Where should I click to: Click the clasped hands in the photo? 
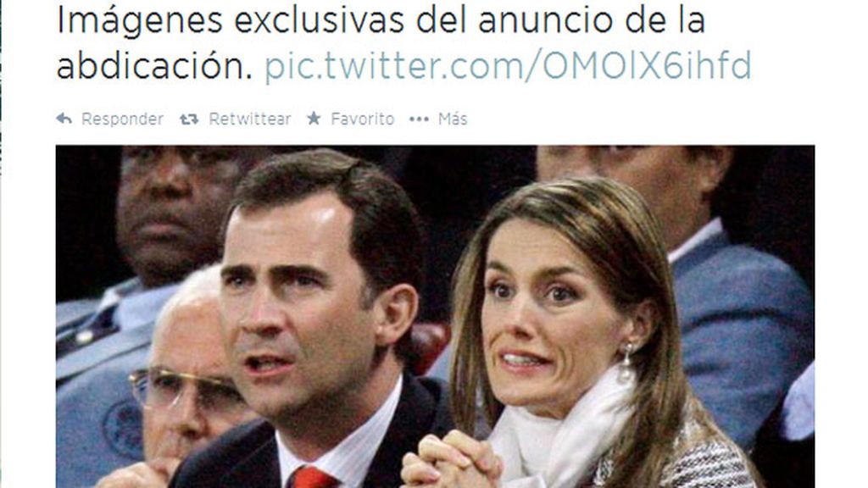pyautogui.click(x=451, y=459)
